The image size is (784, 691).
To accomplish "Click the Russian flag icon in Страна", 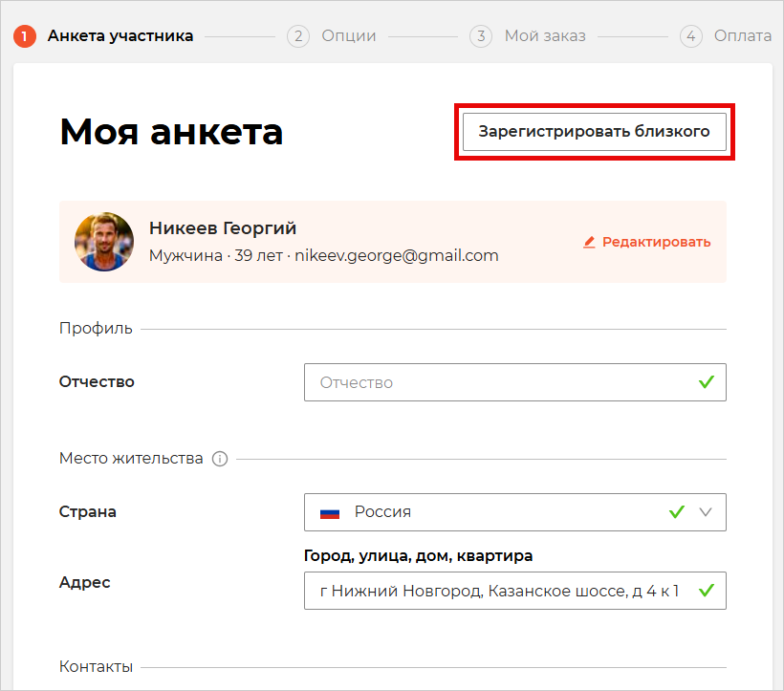I will click(x=330, y=512).
